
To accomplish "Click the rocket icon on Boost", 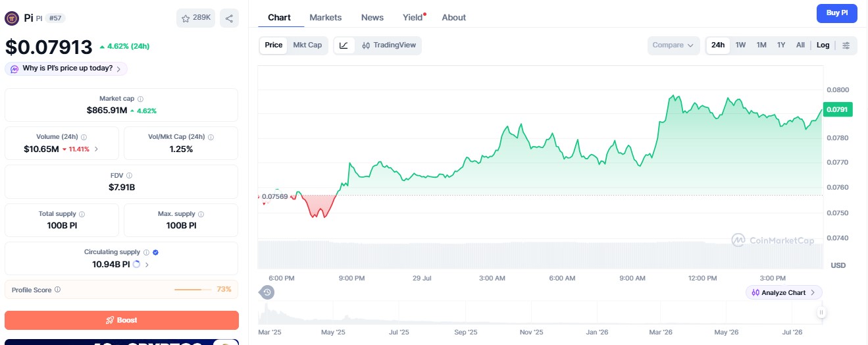I will tap(110, 320).
